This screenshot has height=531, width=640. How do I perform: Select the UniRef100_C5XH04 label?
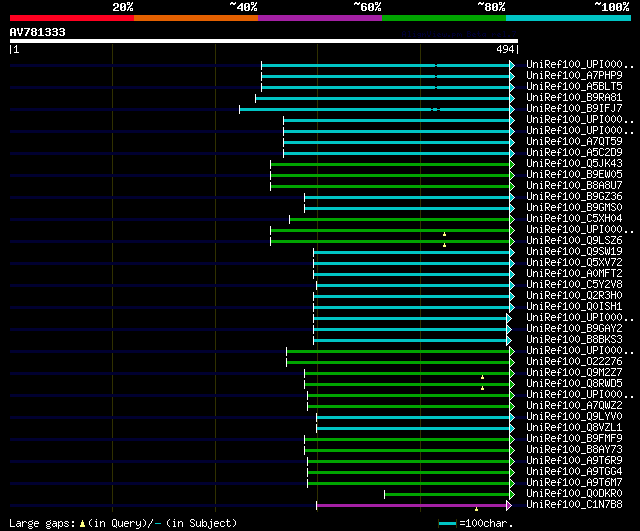click(574, 219)
